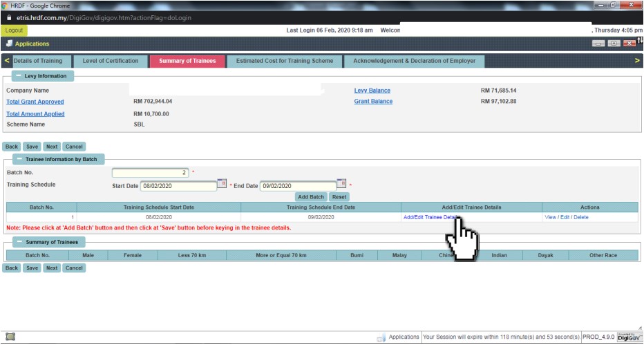Image resolution: width=644 pixels, height=345 pixels.
Task: Open the Levy Balance link
Action: [372, 91]
